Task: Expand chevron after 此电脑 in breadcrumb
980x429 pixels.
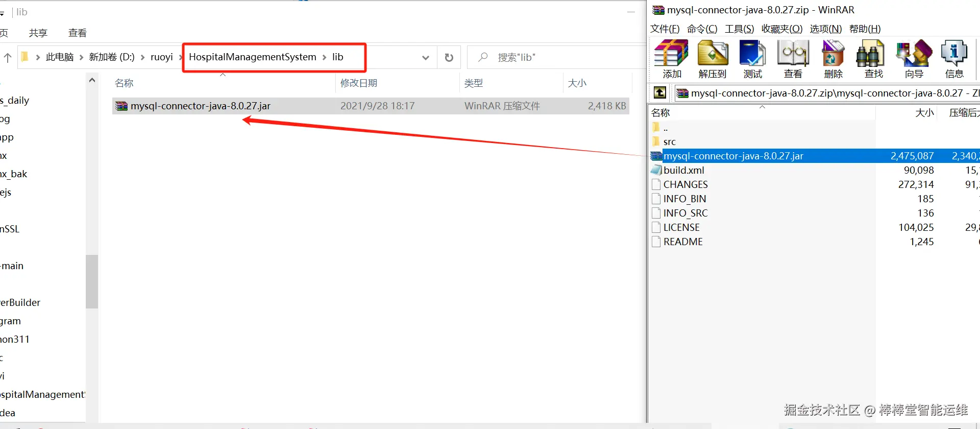Action: [x=81, y=57]
